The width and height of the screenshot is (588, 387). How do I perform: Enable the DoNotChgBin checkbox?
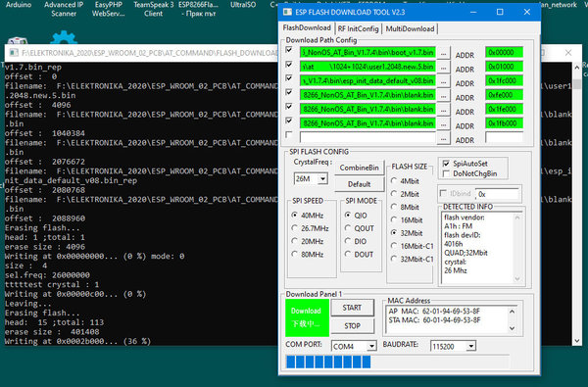446,173
